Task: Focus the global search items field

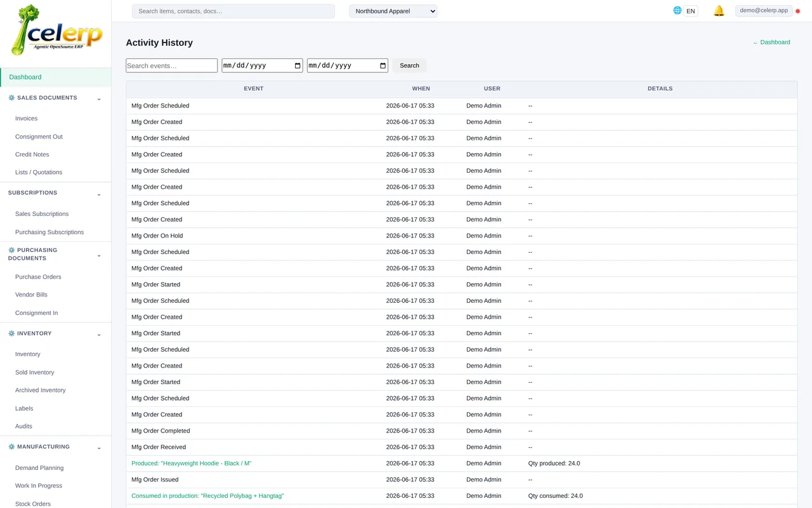Action: tap(233, 11)
